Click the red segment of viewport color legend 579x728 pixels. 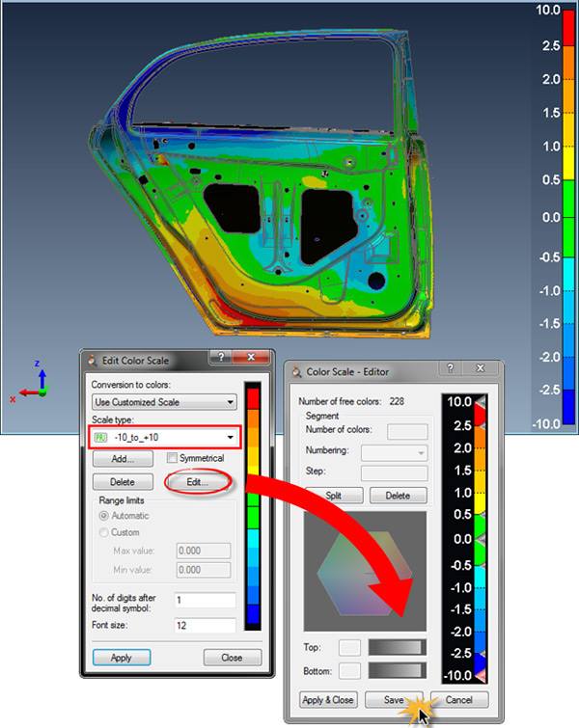pyautogui.click(x=568, y=27)
